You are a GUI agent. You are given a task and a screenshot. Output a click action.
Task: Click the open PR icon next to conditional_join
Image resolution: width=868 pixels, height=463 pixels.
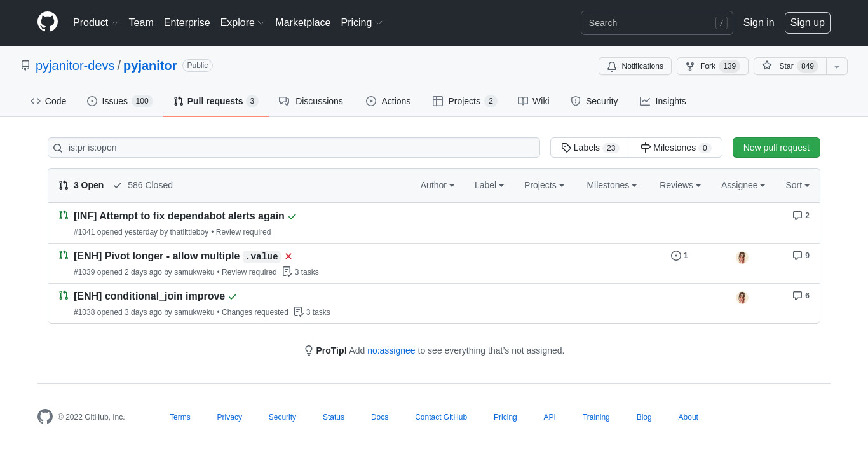click(64, 295)
